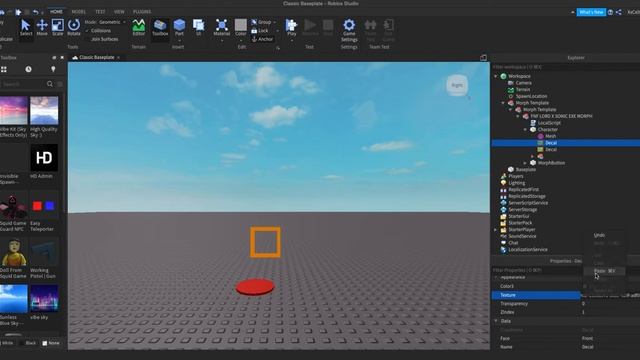640x360 pixels.
Task: Collapse the Data properties section
Action: 496,321
